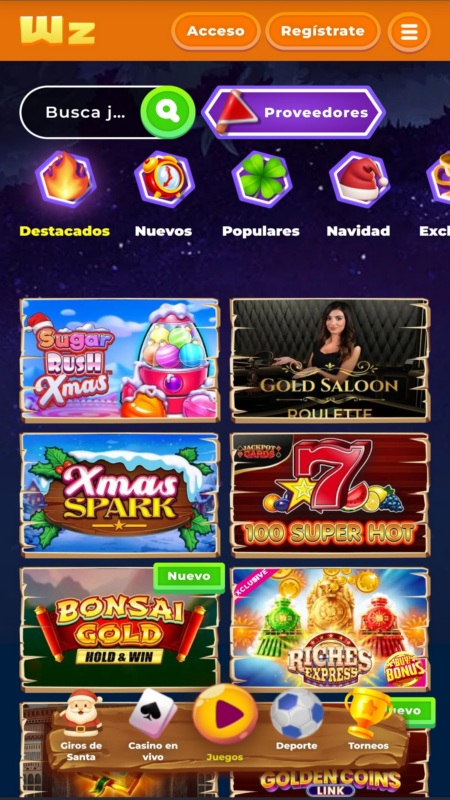Open the Xmas Spark game tile
This screenshot has width=450, height=800.
(x=120, y=494)
